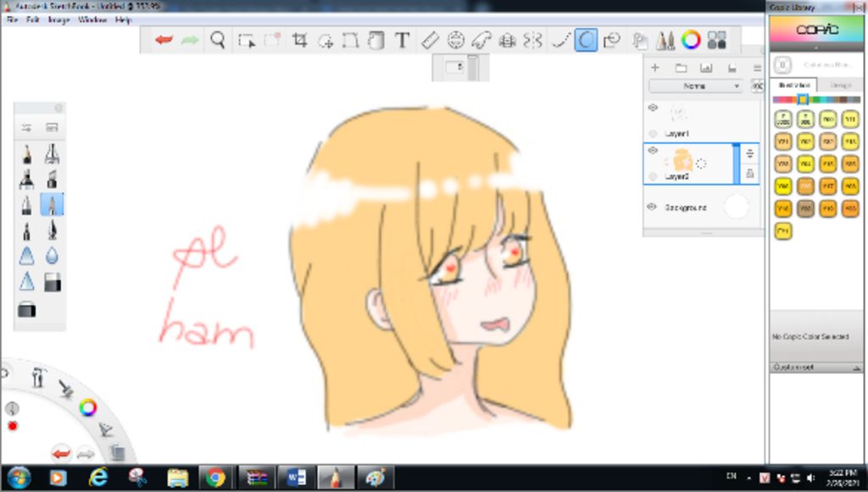Pick the Quick Transform tool

click(325, 41)
